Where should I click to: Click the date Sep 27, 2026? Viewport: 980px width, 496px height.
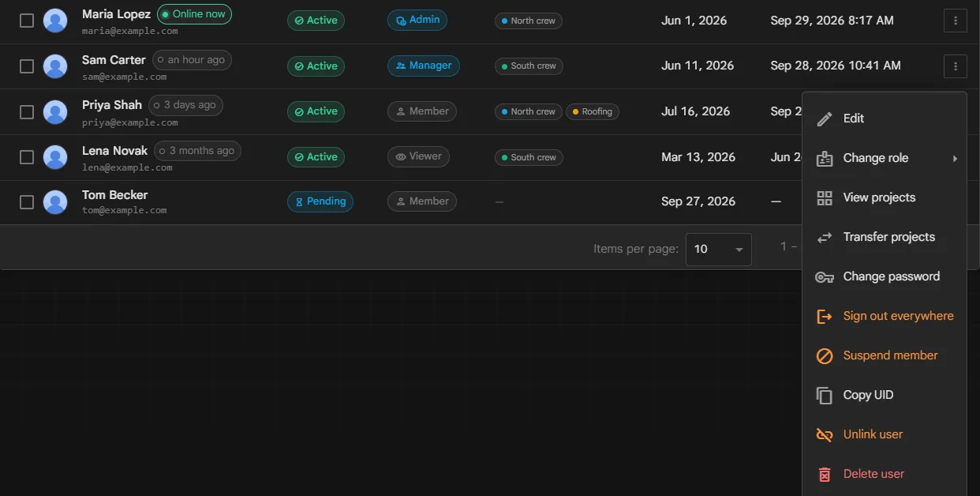point(698,202)
